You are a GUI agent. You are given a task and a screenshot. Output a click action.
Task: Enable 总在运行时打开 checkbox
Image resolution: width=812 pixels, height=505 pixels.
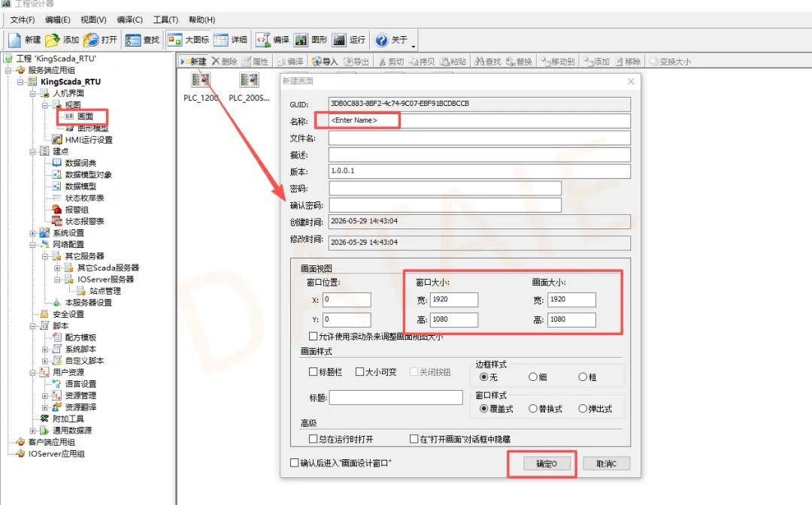click(x=314, y=439)
